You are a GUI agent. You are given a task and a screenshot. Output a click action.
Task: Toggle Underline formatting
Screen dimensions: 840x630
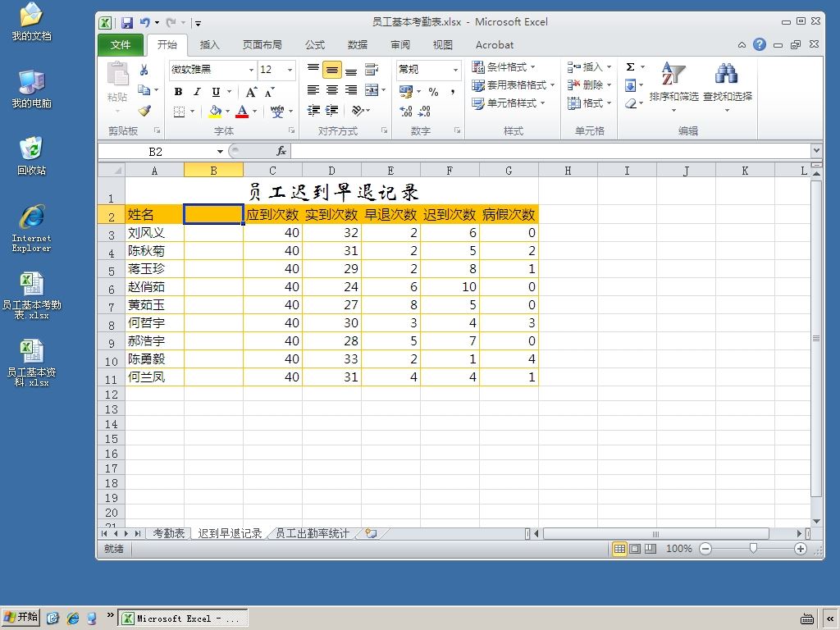tap(216, 92)
